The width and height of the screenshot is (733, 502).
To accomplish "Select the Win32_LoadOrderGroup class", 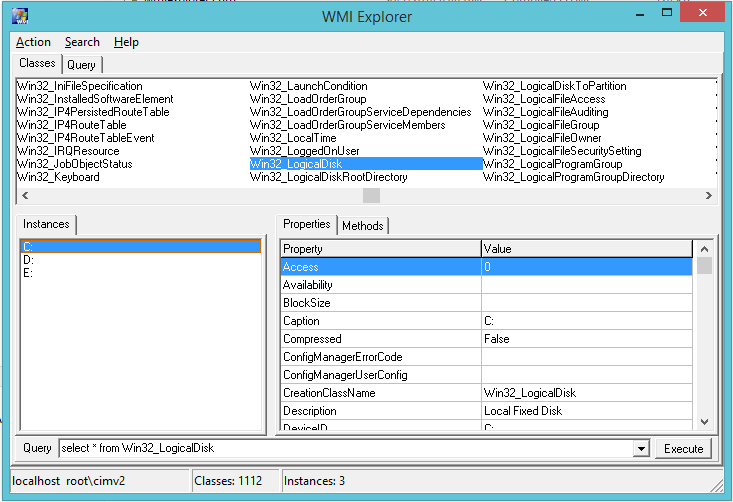I will coord(309,99).
